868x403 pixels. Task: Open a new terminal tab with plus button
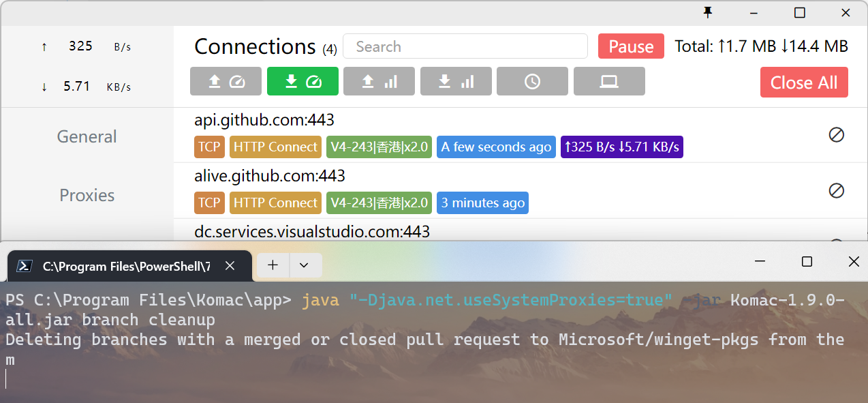[272, 265]
